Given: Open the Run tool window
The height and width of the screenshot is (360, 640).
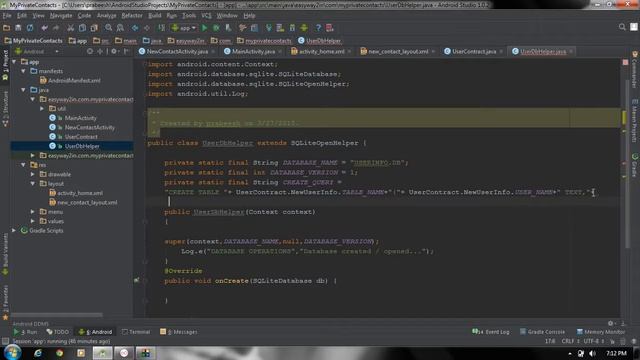Looking at the screenshot, I should pyautogui.click(x=25, y=332).
